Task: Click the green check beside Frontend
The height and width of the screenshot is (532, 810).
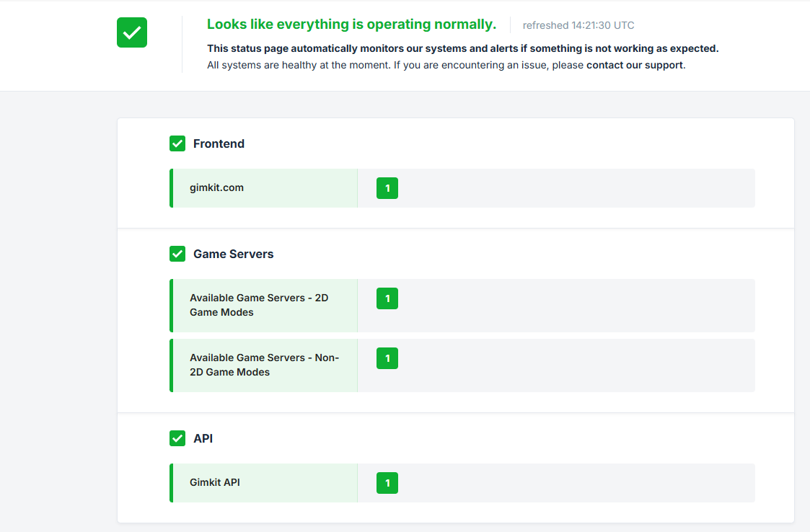Action: (x=177, y=143)
